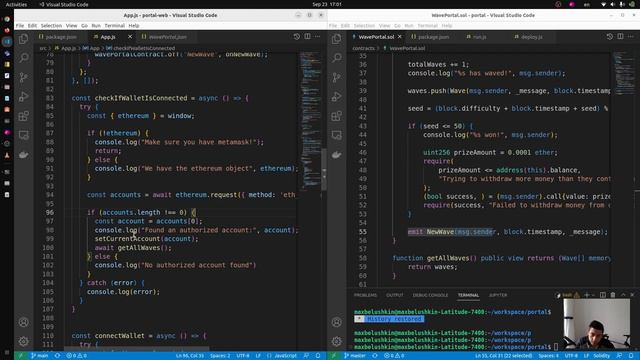Open Search in the portal-web activity bar
This screenshot has width=640, height=360.
(24, 58)
